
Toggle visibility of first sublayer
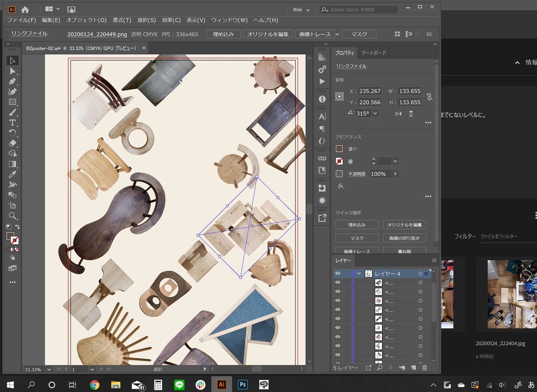click(x=338, y=282)
